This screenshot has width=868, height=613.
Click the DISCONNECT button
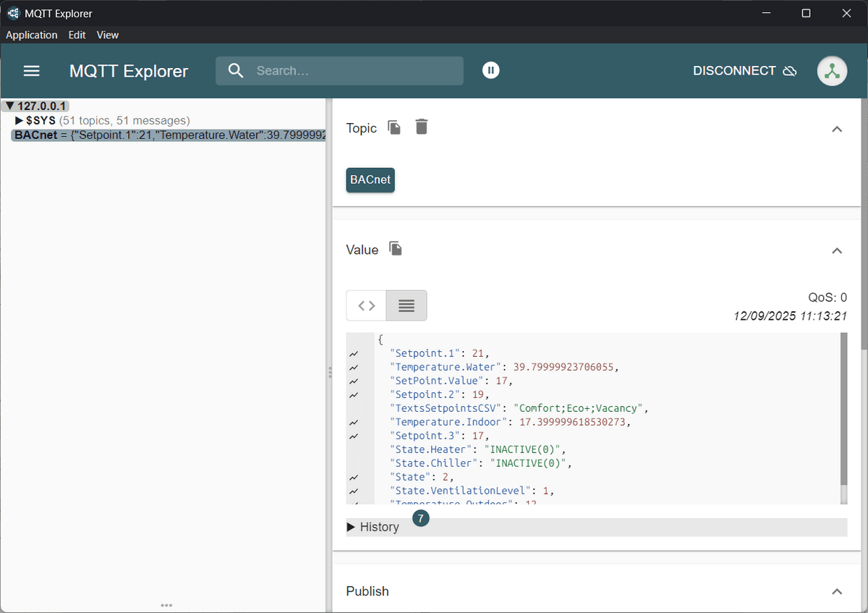click(744, 71)
